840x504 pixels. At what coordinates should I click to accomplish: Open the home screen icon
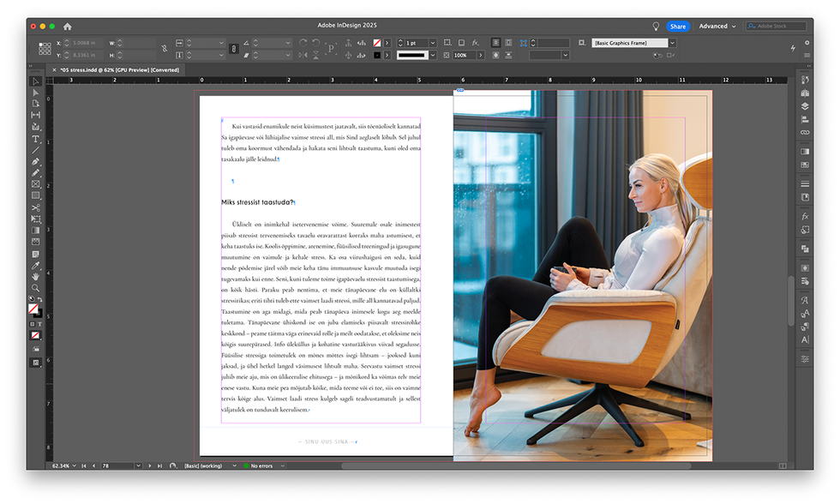pyautogui.click(x=67, y=27)
